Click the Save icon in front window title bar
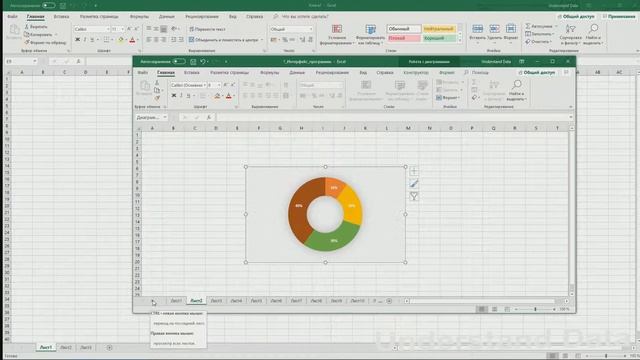The width and height of the screenshot is (640, 360). click(x=193, y=62)
